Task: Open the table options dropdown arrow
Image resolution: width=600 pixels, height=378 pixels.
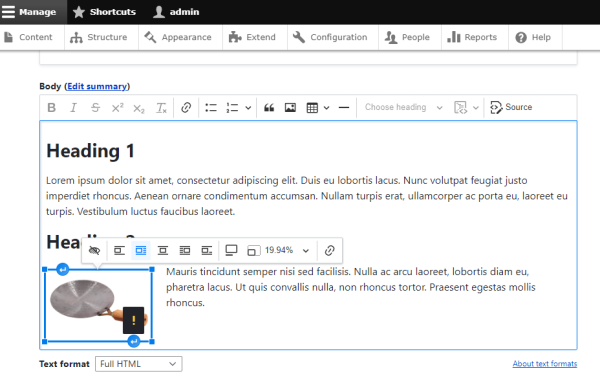Action: [x=326, y=108]
